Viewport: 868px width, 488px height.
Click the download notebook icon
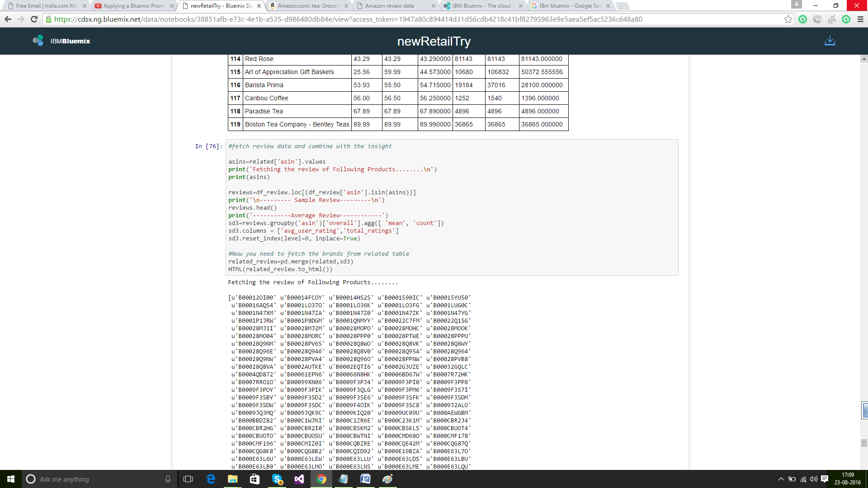point(830,41)
